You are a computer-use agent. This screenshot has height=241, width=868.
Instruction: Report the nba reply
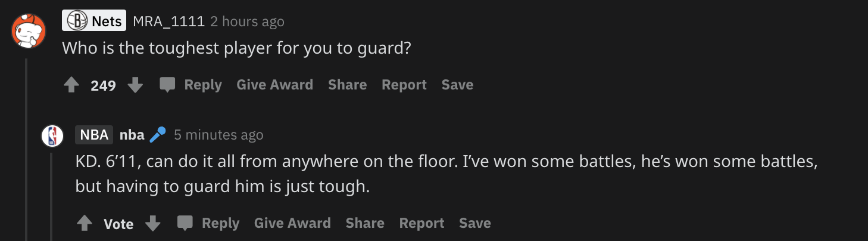pos(421,224)
